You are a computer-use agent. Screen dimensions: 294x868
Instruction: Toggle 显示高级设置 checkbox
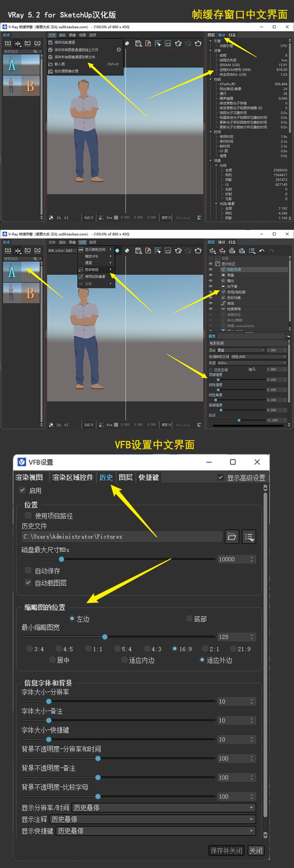click(220, 477)
